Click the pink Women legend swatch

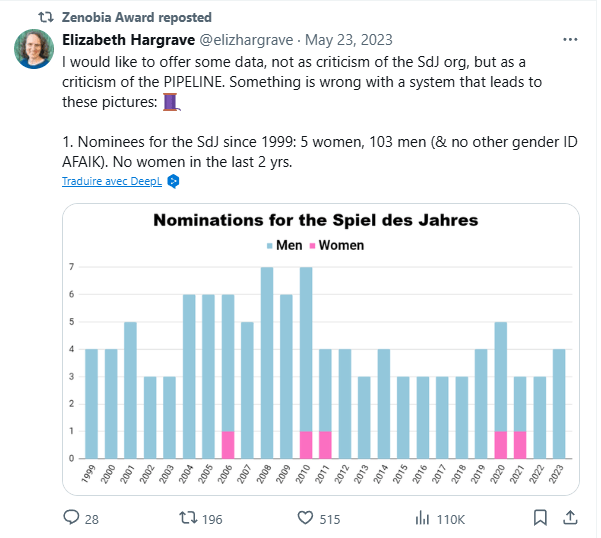coord(311,245)
